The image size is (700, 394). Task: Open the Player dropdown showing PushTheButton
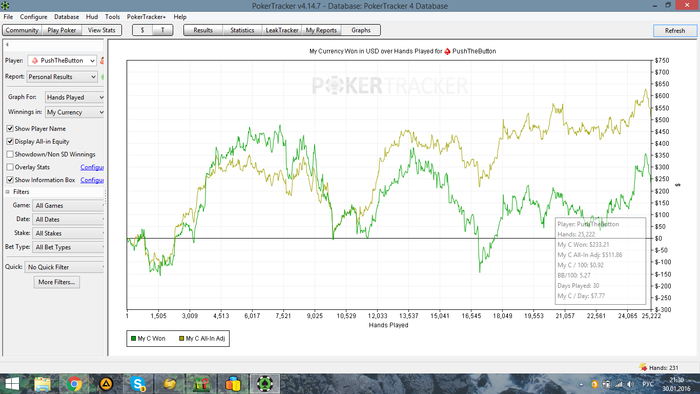pyautogui.click(x=62, y=60)
